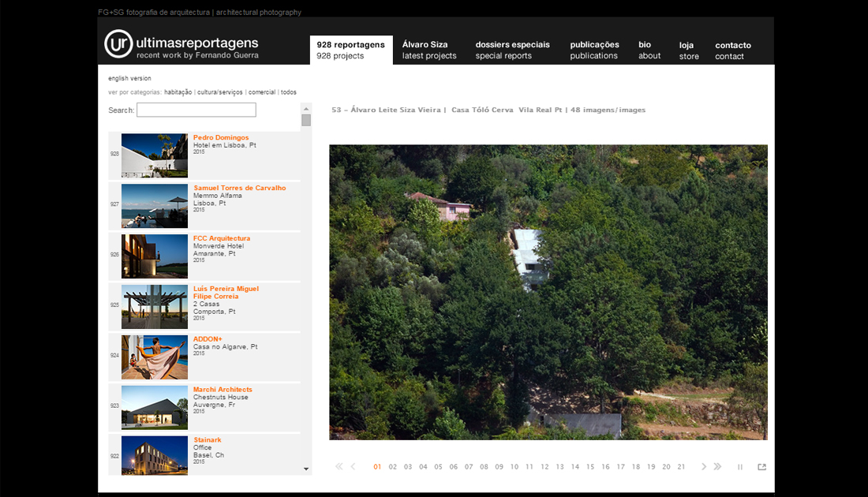The width and height of the screenshot is (868, 497).
Task: Jump to first image with double-left arrow
Action: point(339,467)
